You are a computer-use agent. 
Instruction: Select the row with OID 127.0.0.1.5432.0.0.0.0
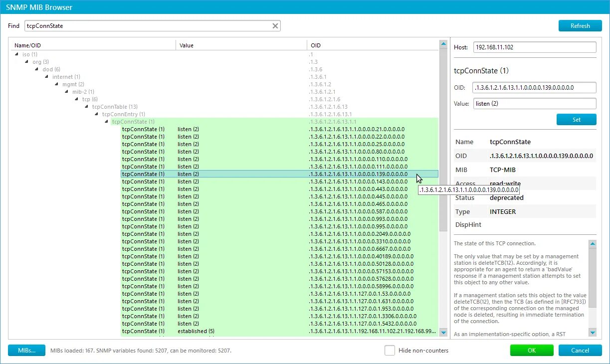[x=279, y=324]
